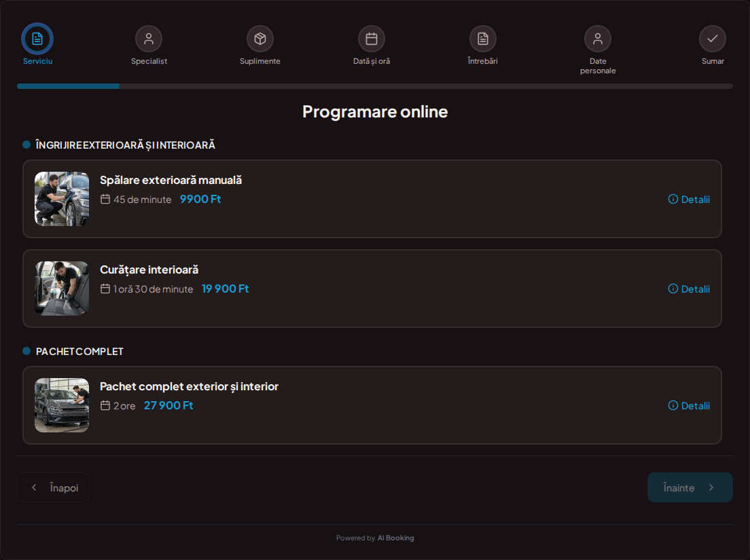Click the Întrebări step label
Image resolution: width=750 pixels, height=560 pixels.
[x=482, y=61]
